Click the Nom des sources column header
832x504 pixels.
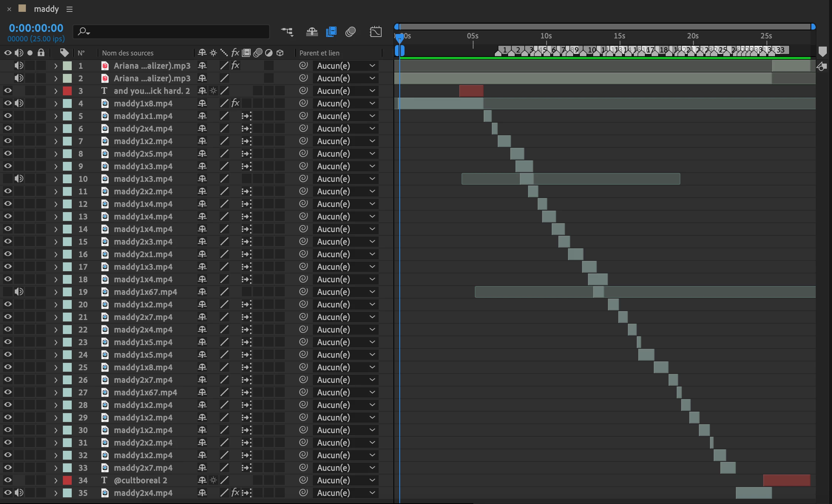coord(128,53)
